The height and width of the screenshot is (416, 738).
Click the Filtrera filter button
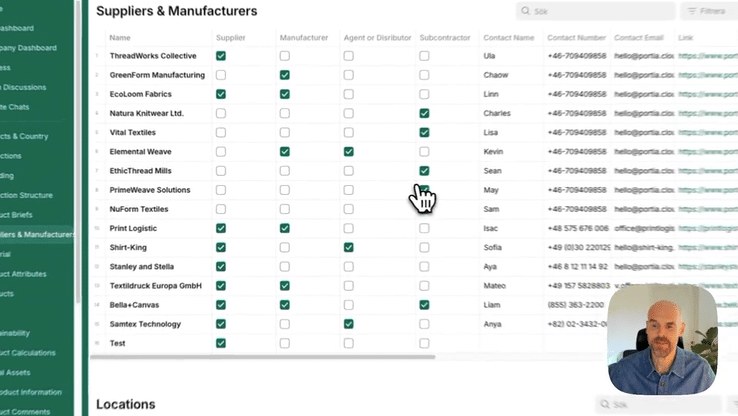(709, 11)
